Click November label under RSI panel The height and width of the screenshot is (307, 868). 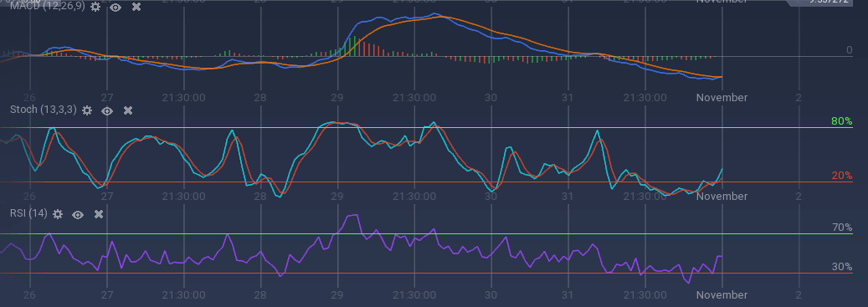click(722, 294)
